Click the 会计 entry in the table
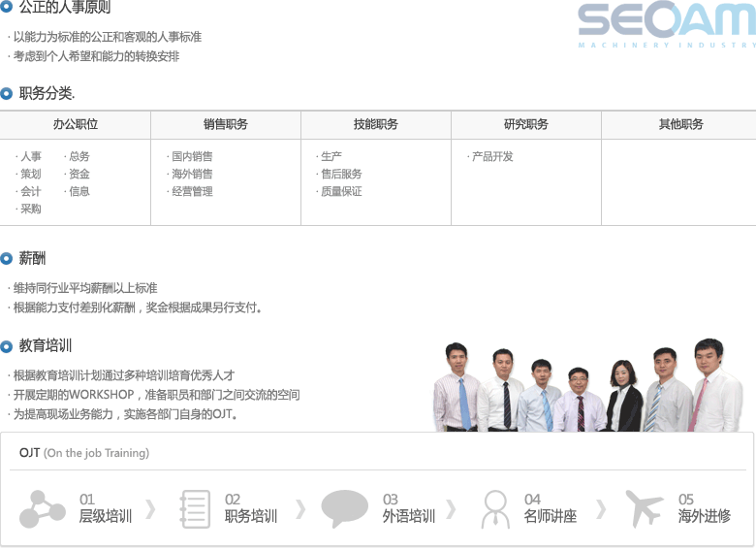The height and width of the screenshot is (550, 756). (29, 191)
